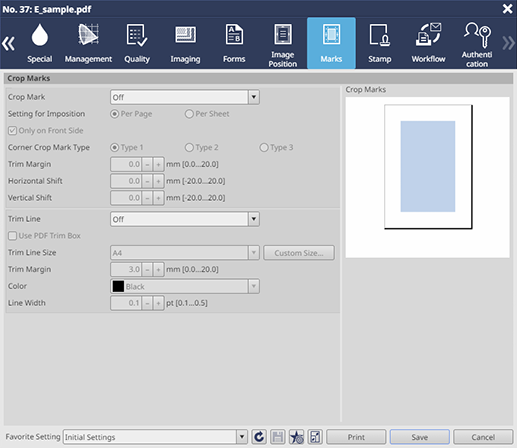The width and height of the screenshot is (517, 448).
Task: Open the Black color dropdown swatch
Action: [185, 286]
